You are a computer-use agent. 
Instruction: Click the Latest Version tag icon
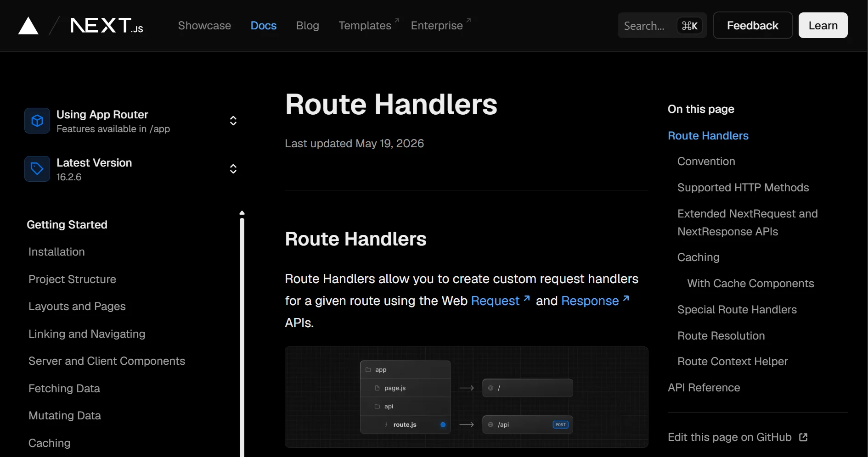pos(37,169)
